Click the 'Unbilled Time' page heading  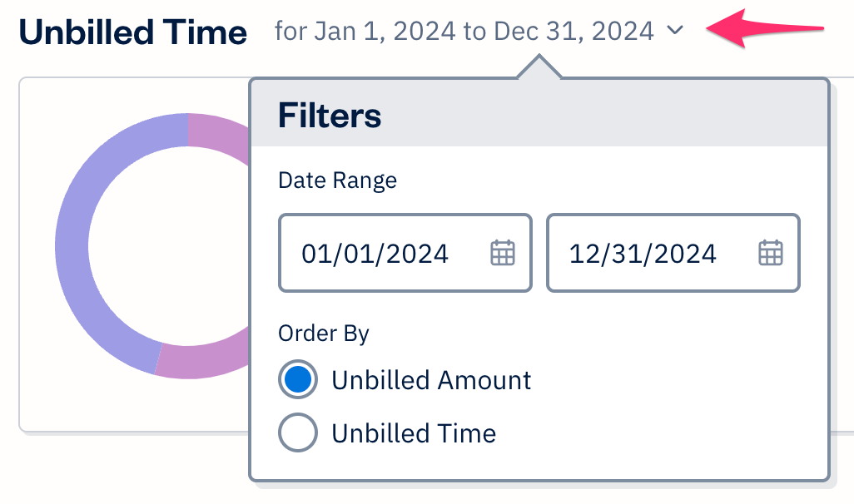133,32
